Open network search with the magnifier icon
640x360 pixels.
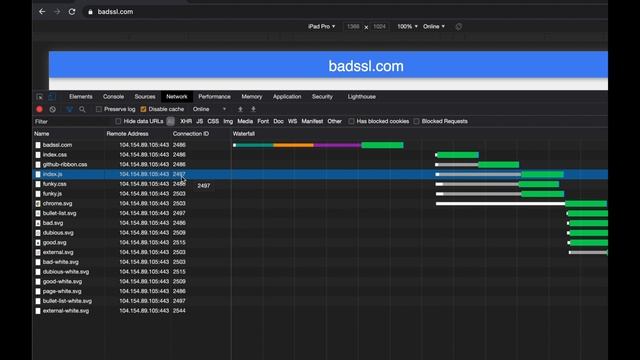[82, 109]
